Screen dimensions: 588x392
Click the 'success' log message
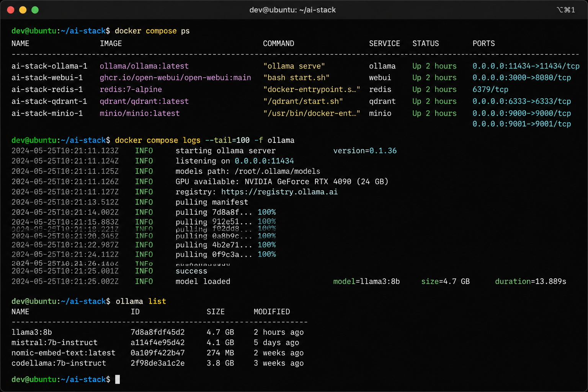[191, 271]
